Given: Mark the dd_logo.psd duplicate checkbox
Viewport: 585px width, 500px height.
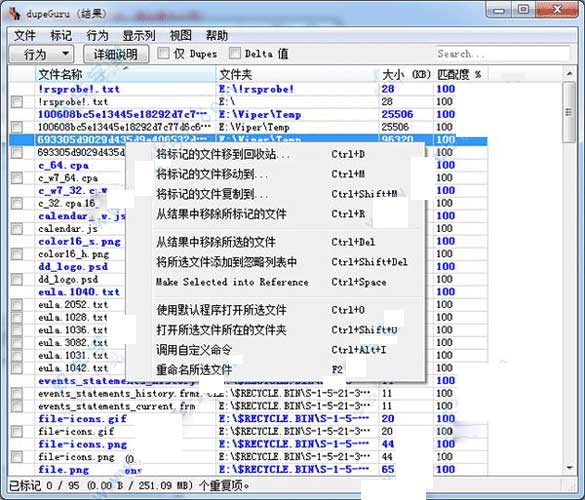Looking at the screenshot, I should click(17, 279).
